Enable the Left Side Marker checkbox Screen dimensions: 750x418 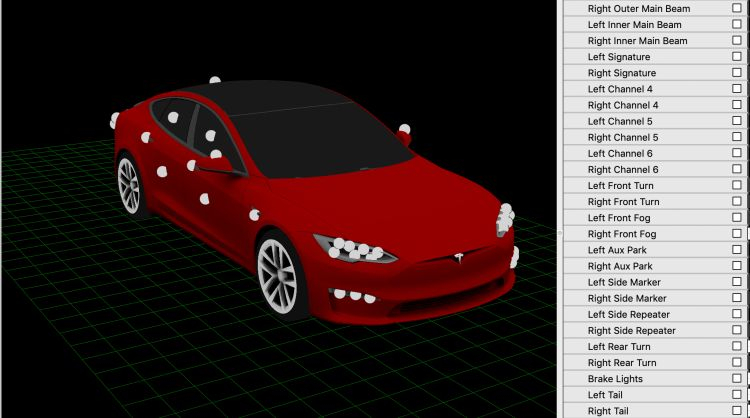pyautogui.click(x=737, y=282)
